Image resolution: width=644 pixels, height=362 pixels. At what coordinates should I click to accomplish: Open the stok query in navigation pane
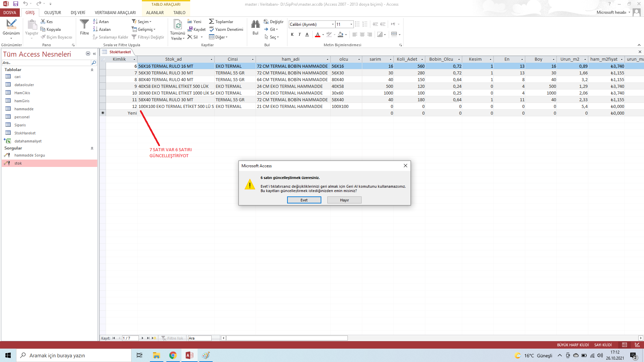pyautogui.click(x=18, y=163)
